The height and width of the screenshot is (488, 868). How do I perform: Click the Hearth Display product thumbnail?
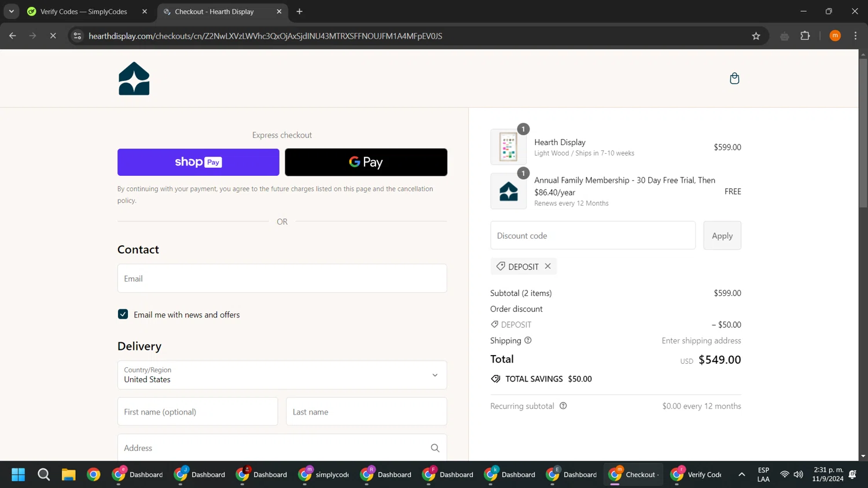[509, 147]
